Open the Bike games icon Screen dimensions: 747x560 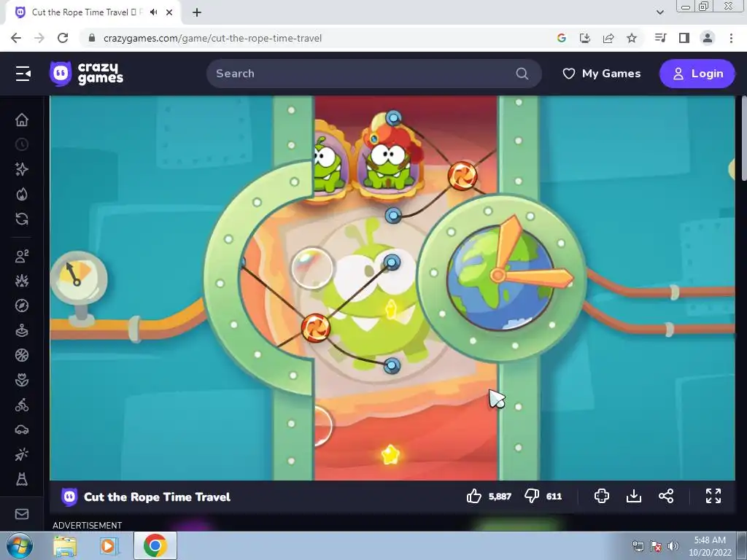pos(22,405)
